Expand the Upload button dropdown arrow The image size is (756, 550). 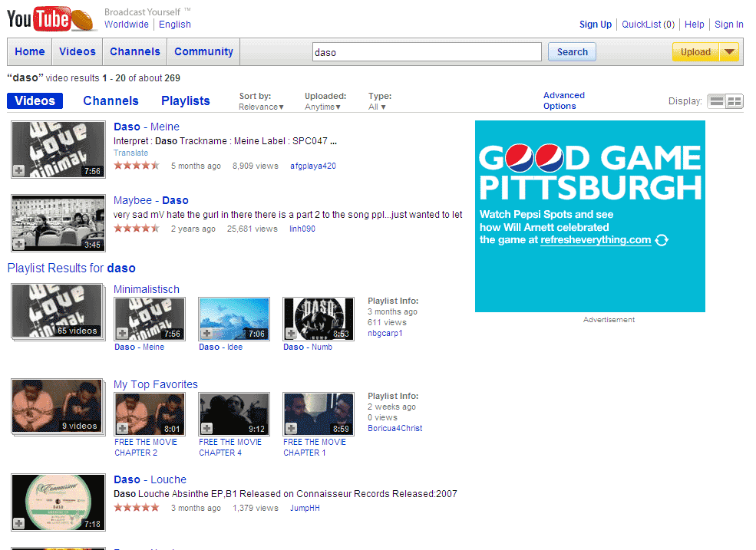tap(729, 51)
